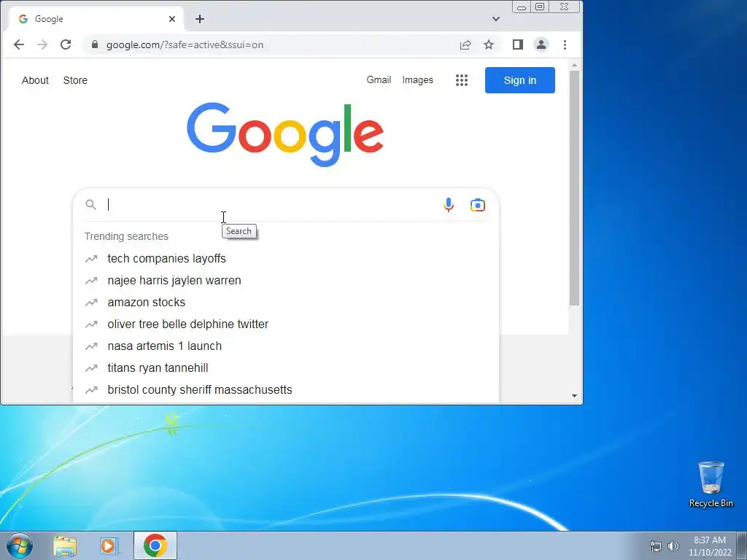Search by image with the camera icon
The width and height of the screenshot is (747, 560).
pos(478,205)
